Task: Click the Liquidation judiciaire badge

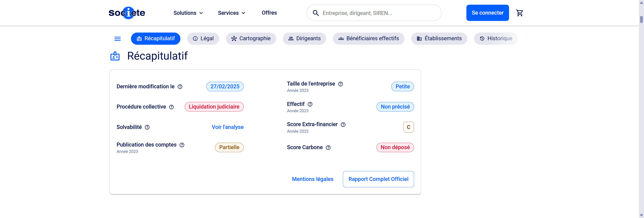Action: point(214,107)
